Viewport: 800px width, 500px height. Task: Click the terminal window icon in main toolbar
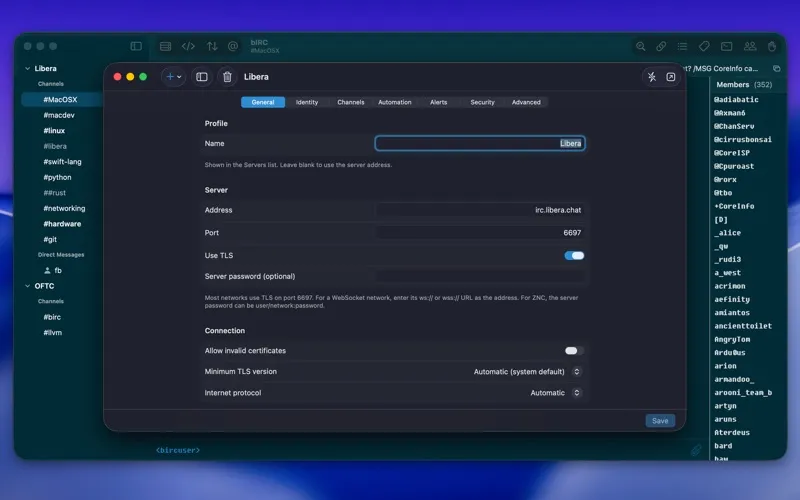(x=727, y=46)
